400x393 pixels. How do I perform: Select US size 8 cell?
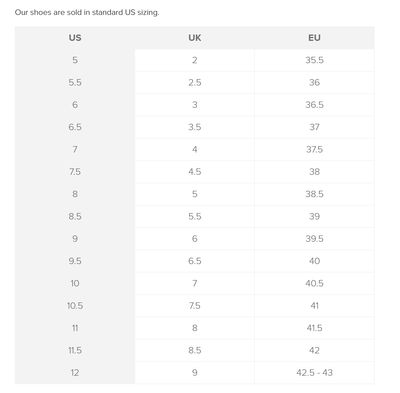[x=75, y=194]
